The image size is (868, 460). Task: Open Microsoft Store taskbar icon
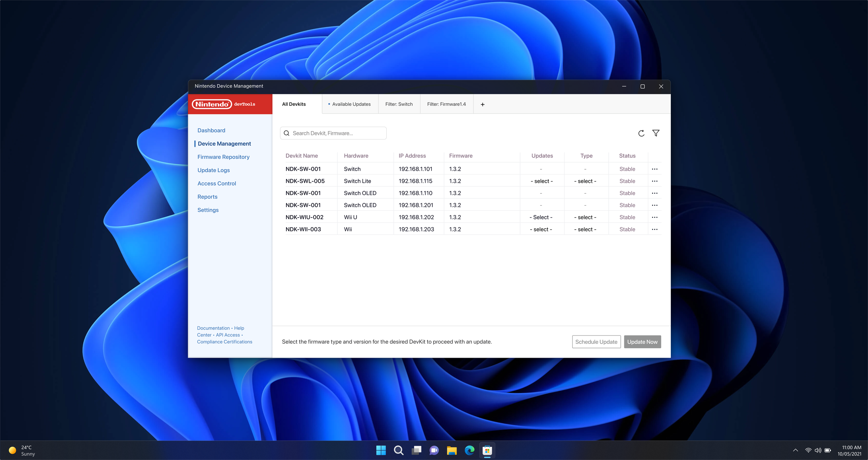pyautogui.click(x=487, y=450)
